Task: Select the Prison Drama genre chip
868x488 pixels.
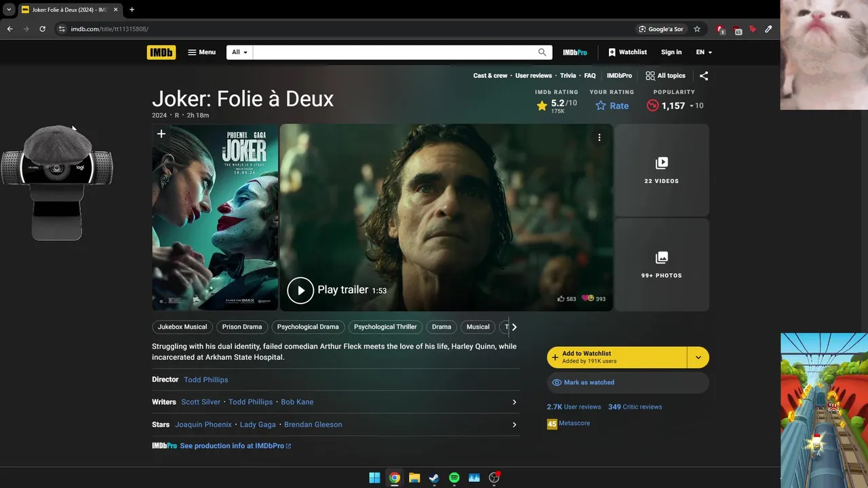Action: (242, 327)
